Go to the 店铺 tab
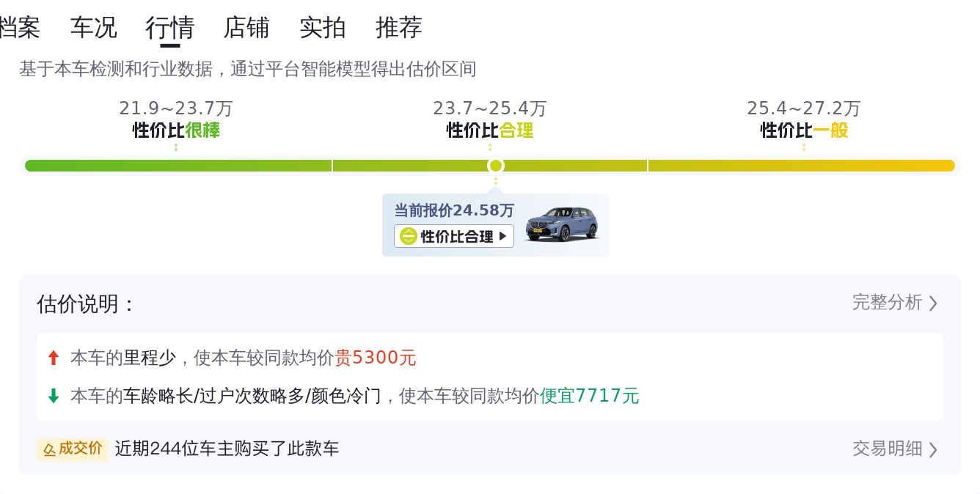The width and height of the screenshot is (980, 494). (246, 28)
